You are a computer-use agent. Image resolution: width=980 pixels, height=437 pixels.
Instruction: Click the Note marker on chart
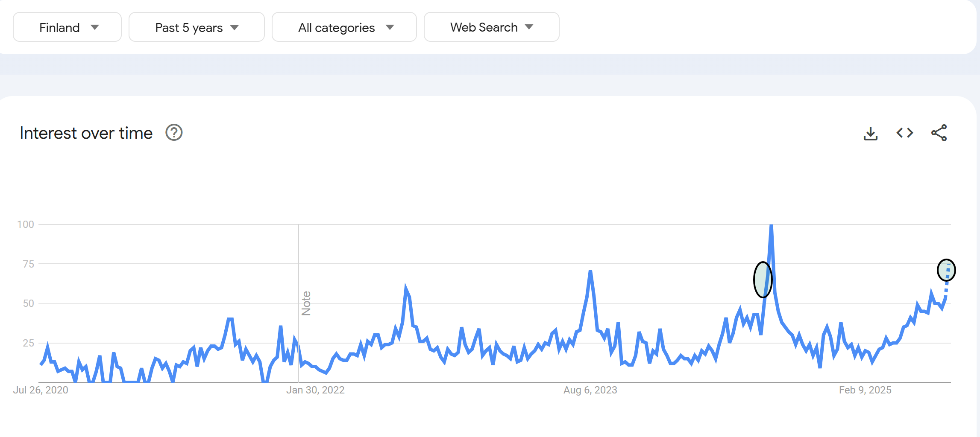(306, 303)
